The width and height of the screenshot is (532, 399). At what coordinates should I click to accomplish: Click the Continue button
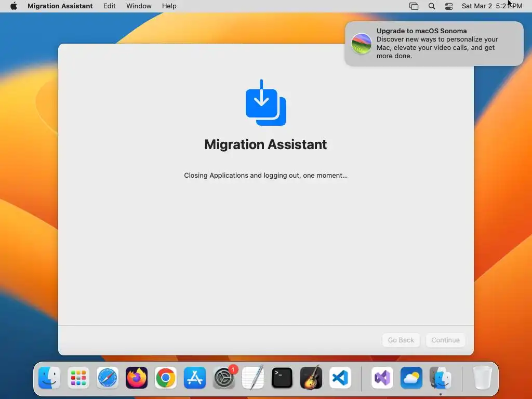point(445,340)
